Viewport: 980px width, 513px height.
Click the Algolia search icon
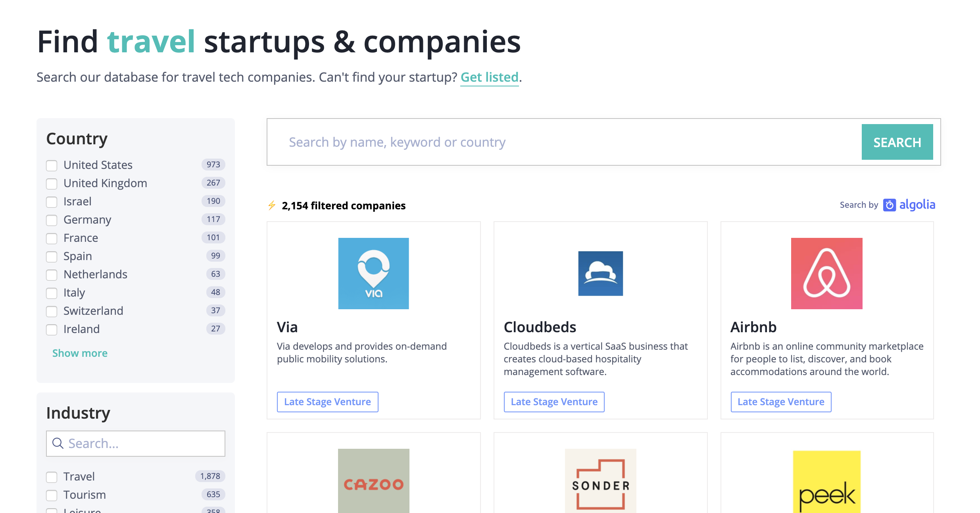click(x=890, y=205)
